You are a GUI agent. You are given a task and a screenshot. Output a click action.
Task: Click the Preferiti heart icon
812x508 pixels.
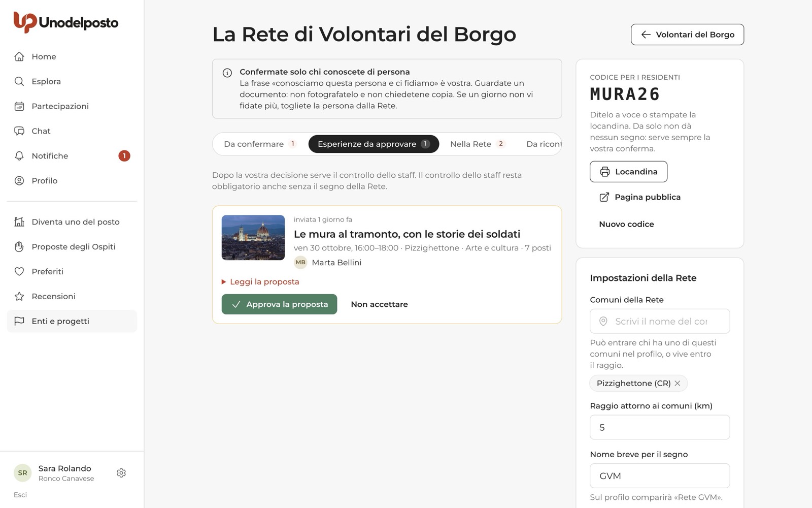(x=19, y=272)
